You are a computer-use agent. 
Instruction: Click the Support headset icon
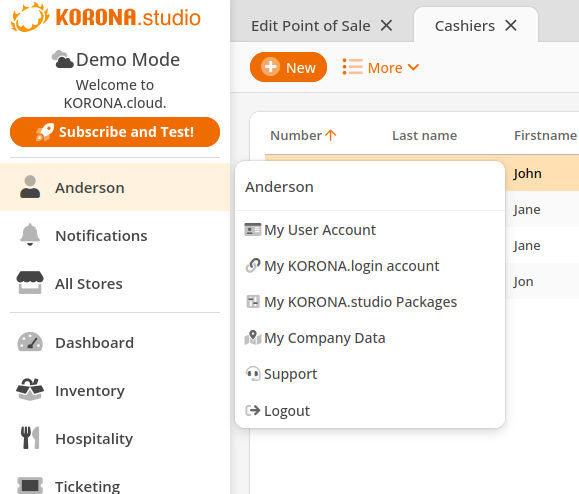(x=253, y=374)
